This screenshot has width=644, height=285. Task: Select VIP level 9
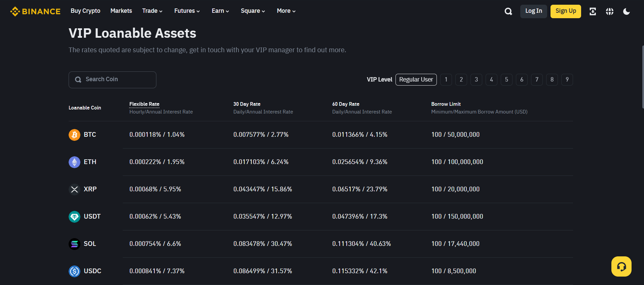click(567, 80)
